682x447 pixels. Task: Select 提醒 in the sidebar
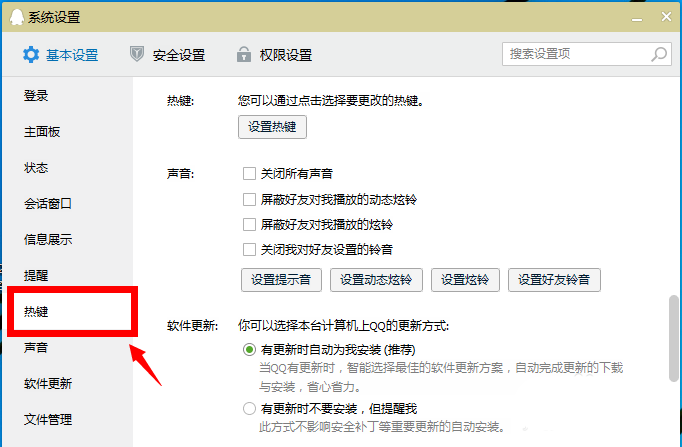tap(36, 275)
